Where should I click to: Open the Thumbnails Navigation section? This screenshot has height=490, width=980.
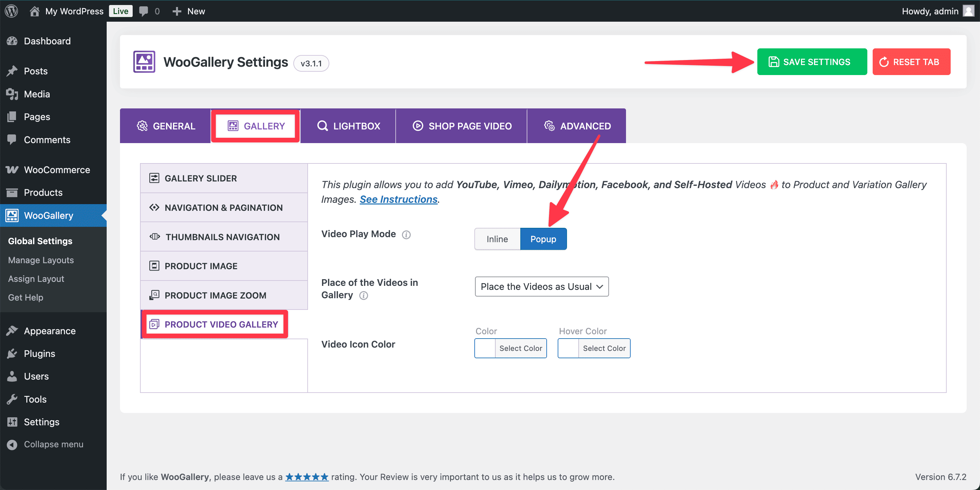click(222, 237)
